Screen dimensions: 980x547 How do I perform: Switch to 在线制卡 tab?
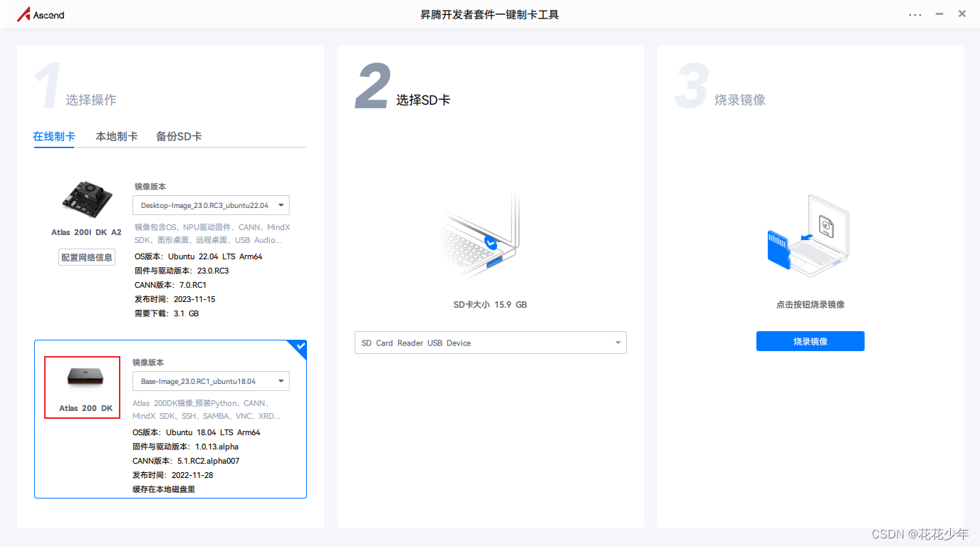pos(54,136)
